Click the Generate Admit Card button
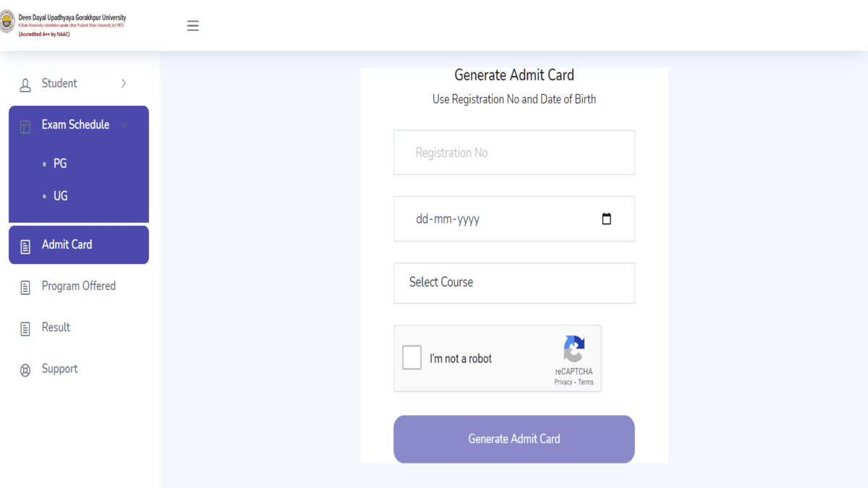The width and height of the screenshot is (868, 488). tap(514, 439)
